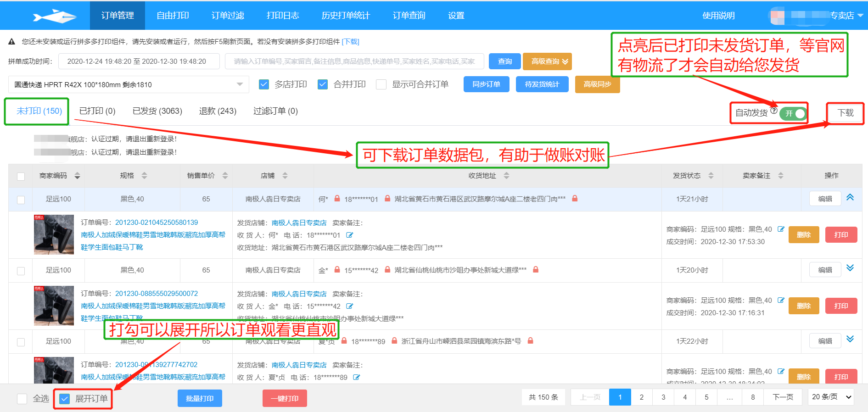This screenshot has height=412, width=868.
Task: Open order link 201230-021045250580139
Action: pos(157,223)
